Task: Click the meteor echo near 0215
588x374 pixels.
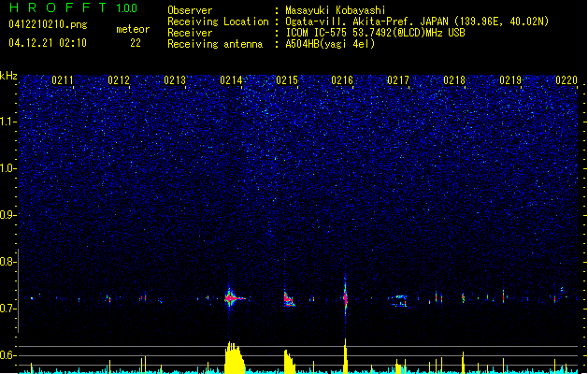Action: 289,300
